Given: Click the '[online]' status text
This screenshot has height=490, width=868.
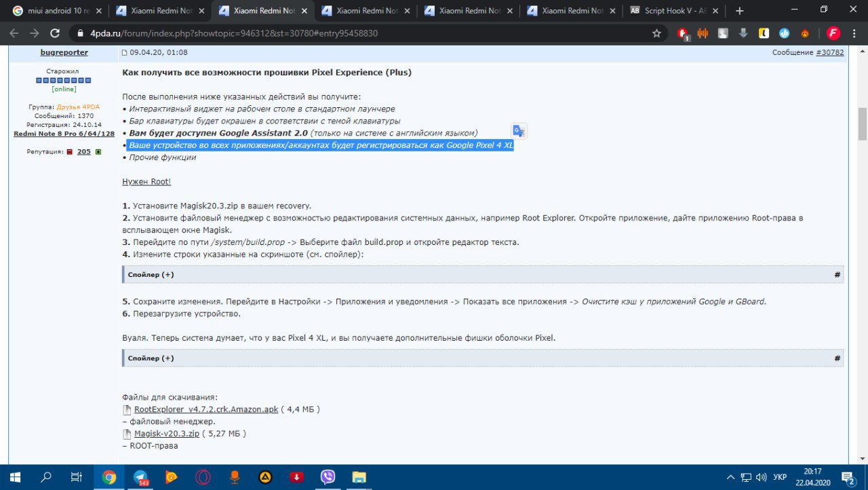Looking at the screenshot, I should pos(64,89).
